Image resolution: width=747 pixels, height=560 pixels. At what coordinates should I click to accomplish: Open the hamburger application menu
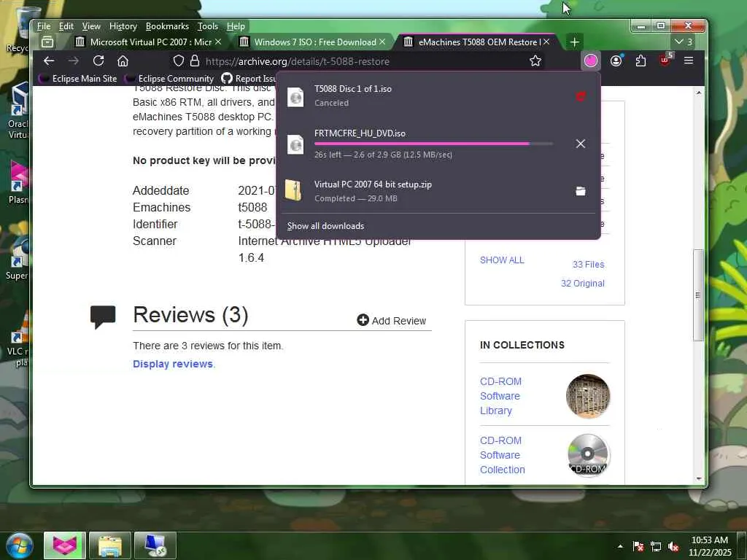point(689,61)
